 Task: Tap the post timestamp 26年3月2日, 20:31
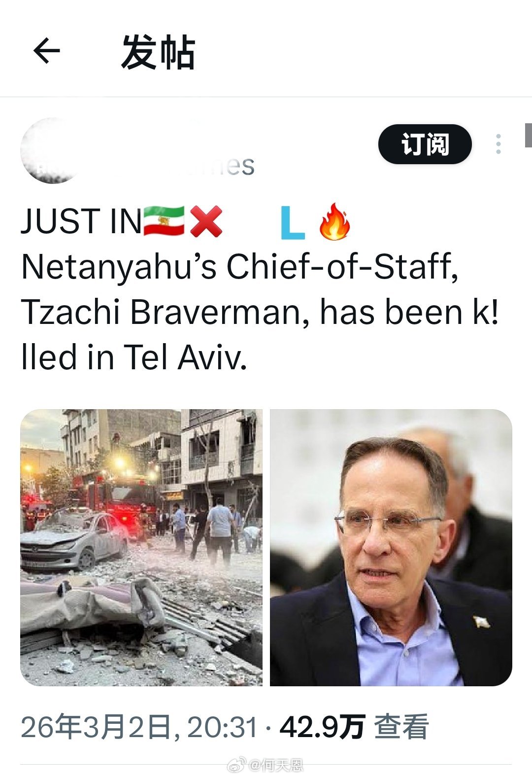pyautogui.click(x=139, y=727)
